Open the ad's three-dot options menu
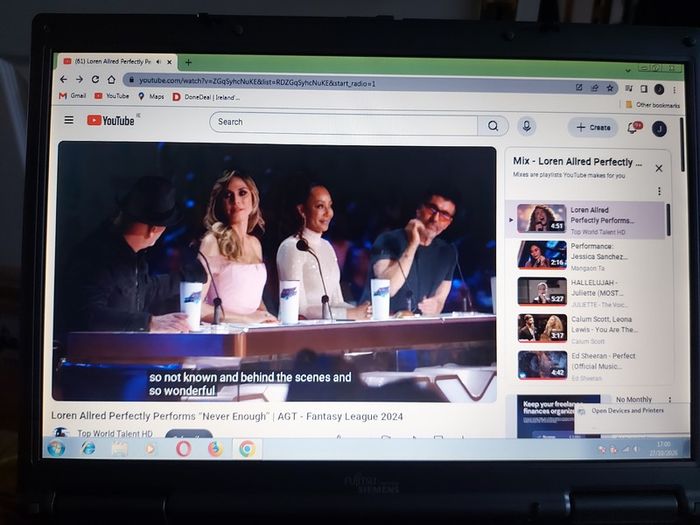Image resolution: width=700 pixels, height=525 pixels. 670,399
